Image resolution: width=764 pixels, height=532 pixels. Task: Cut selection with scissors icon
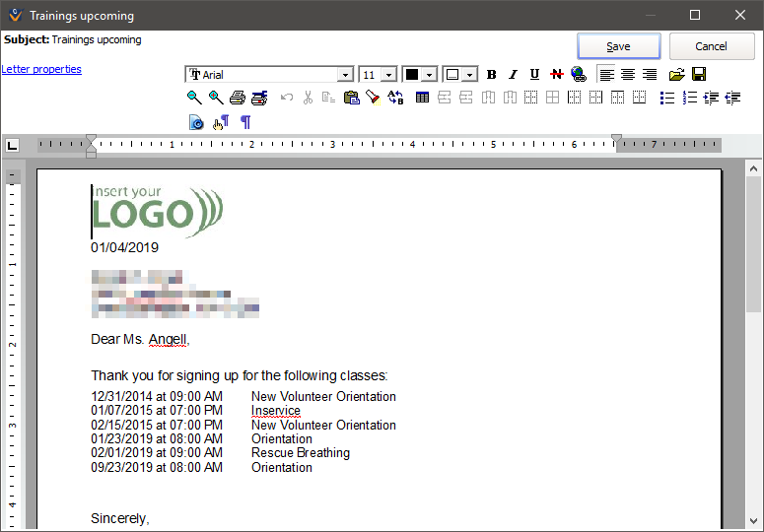tap(308, 98)
